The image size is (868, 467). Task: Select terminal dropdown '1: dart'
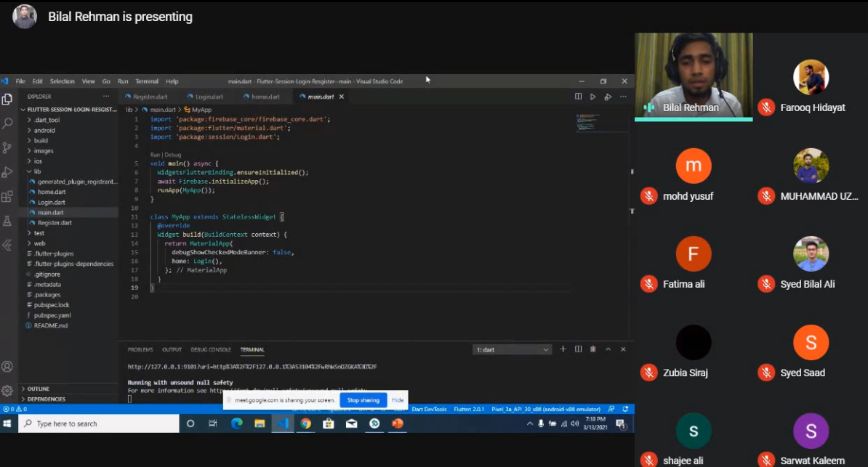512,349
